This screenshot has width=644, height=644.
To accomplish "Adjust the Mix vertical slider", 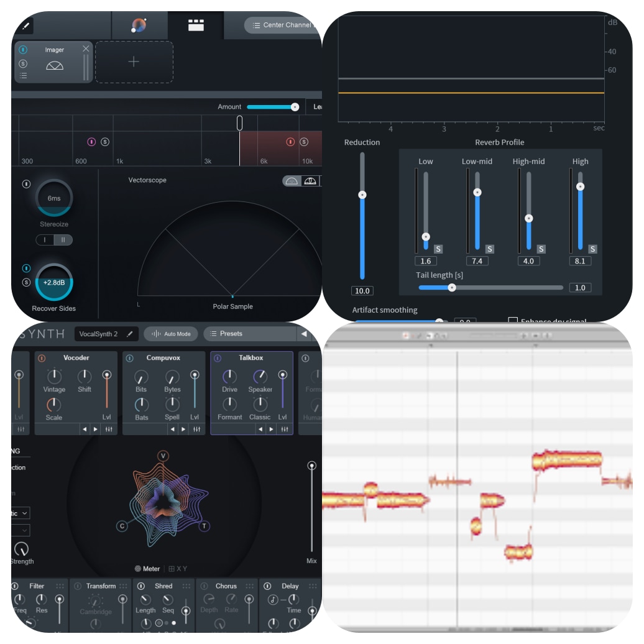I will point(311,466).
